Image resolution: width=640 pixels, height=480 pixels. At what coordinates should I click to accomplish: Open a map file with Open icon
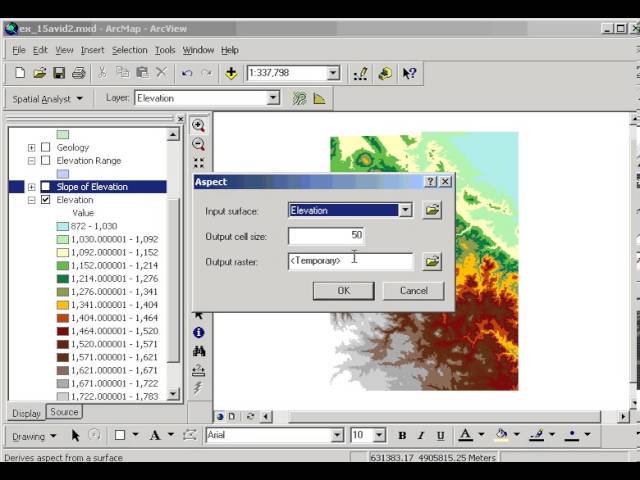40,73
